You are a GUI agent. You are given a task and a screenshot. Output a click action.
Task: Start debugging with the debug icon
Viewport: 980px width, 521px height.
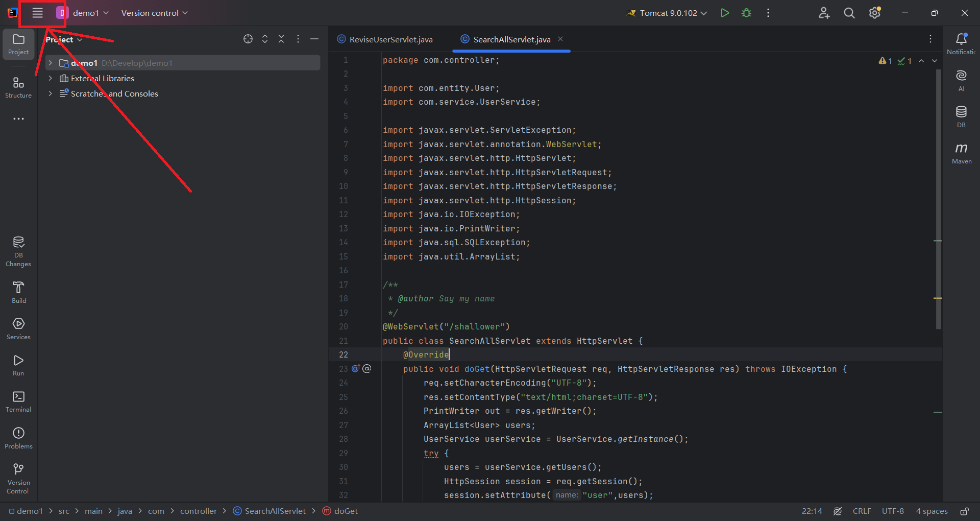(x=746, y=13)
